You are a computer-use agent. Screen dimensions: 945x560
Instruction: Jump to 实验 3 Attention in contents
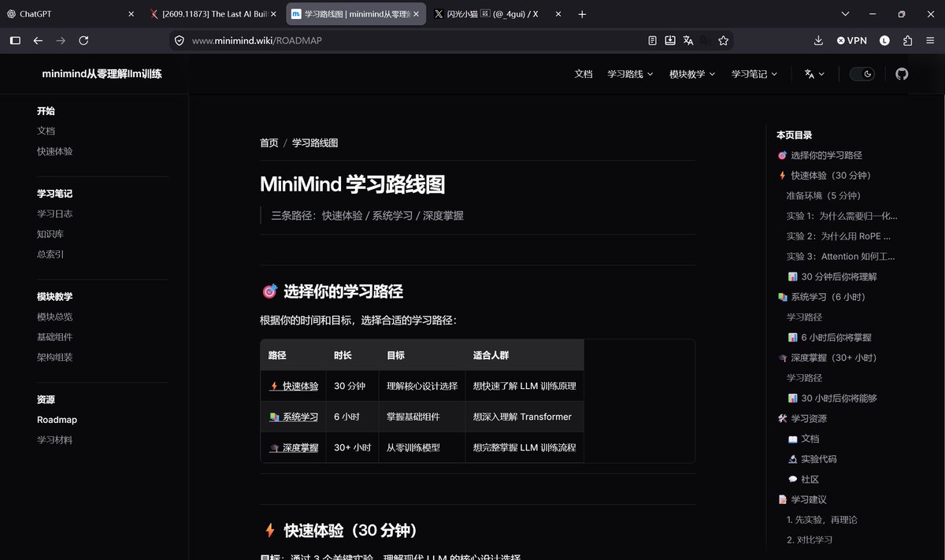(841, 257)
